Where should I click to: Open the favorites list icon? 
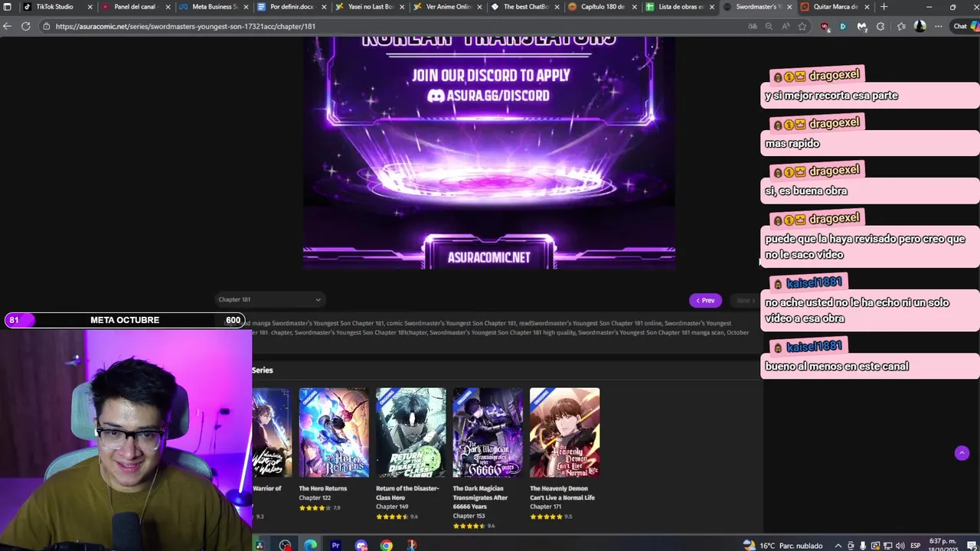click(x=901, y=26)
